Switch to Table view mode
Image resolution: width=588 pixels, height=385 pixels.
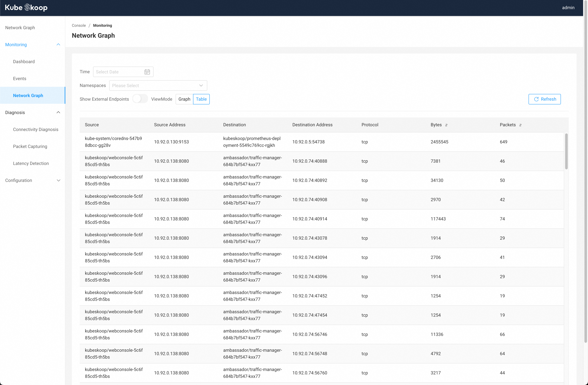click(x=201, y=99)
